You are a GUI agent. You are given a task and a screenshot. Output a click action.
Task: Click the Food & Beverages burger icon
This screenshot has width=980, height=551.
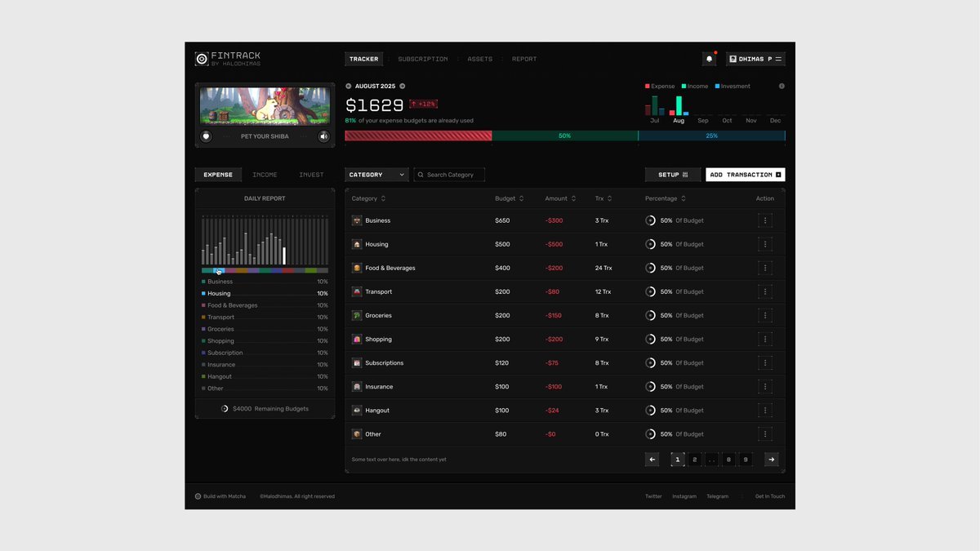[x=357, y=268]
